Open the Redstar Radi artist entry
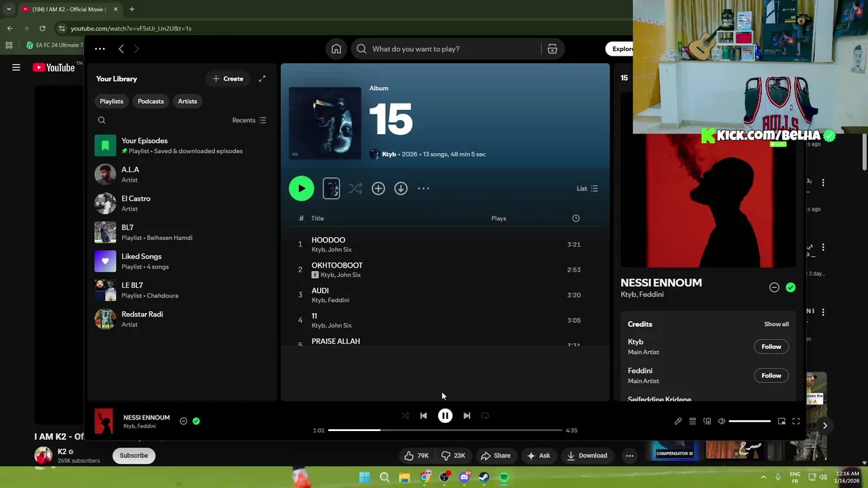Viewport: 868px width, 488px height. (182, 319)
